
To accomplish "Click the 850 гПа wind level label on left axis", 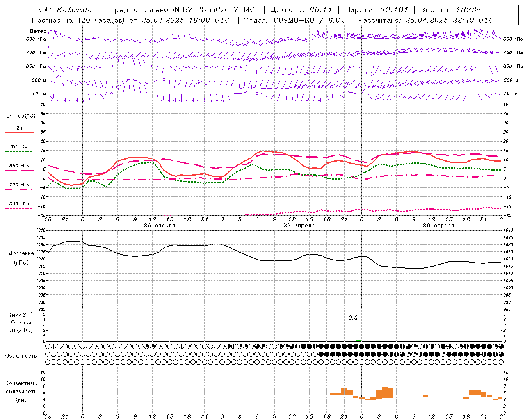I will tap(36, 66).
